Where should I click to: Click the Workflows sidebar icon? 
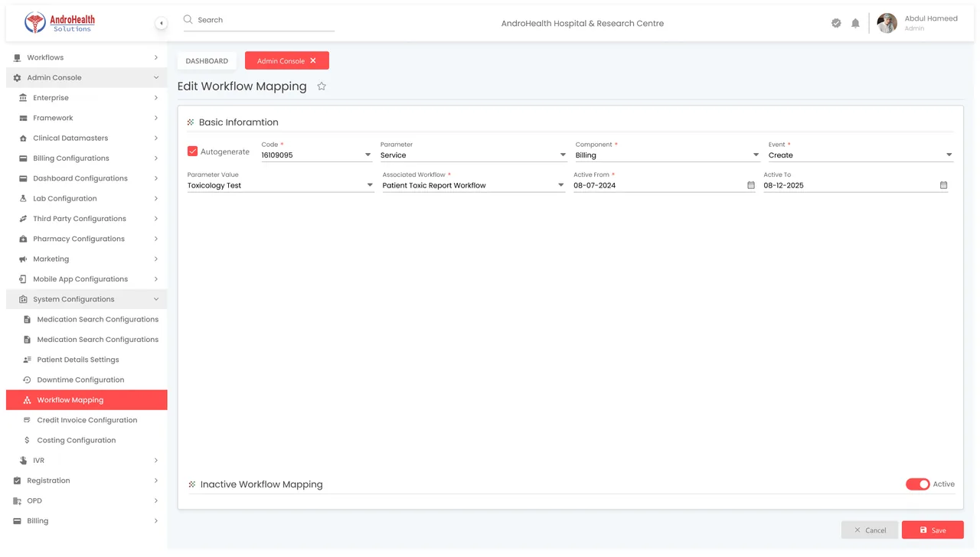(x=17, y=57)
